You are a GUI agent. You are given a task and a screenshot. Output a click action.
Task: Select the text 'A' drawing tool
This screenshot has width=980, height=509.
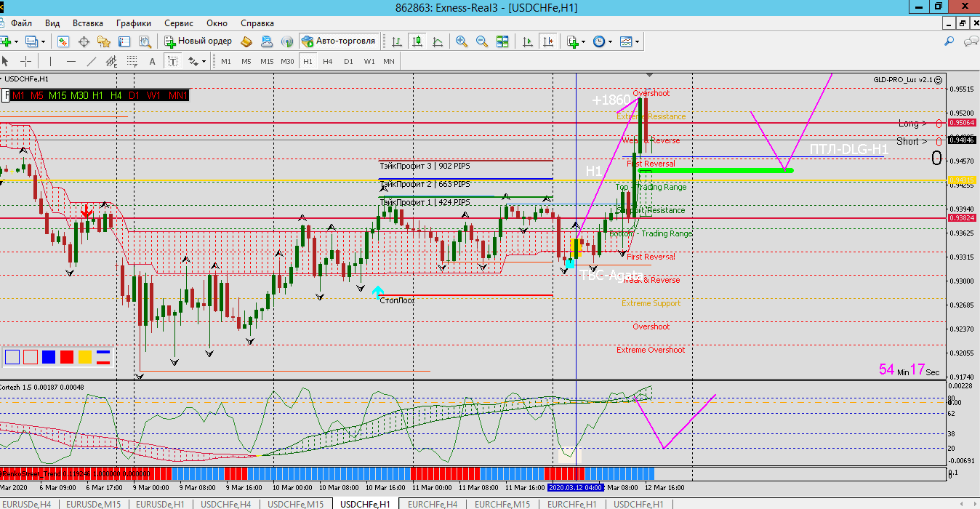tap(152, 61)
